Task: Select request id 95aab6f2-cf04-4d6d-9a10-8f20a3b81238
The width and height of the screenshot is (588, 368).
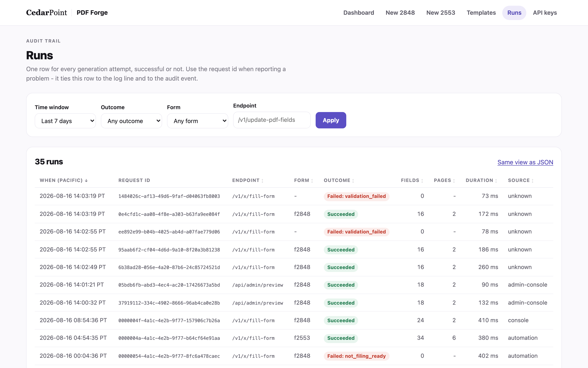Action: coord(169,250)
